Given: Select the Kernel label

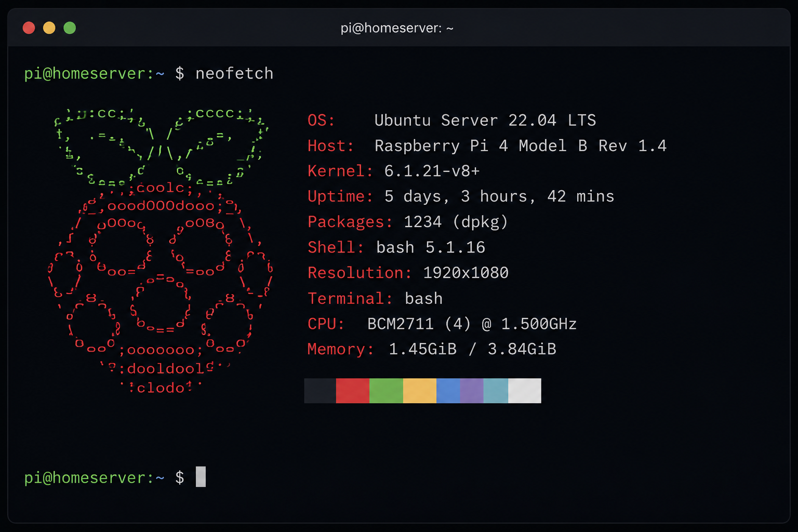Looking at the screenshot, I should tap(340, 171).
